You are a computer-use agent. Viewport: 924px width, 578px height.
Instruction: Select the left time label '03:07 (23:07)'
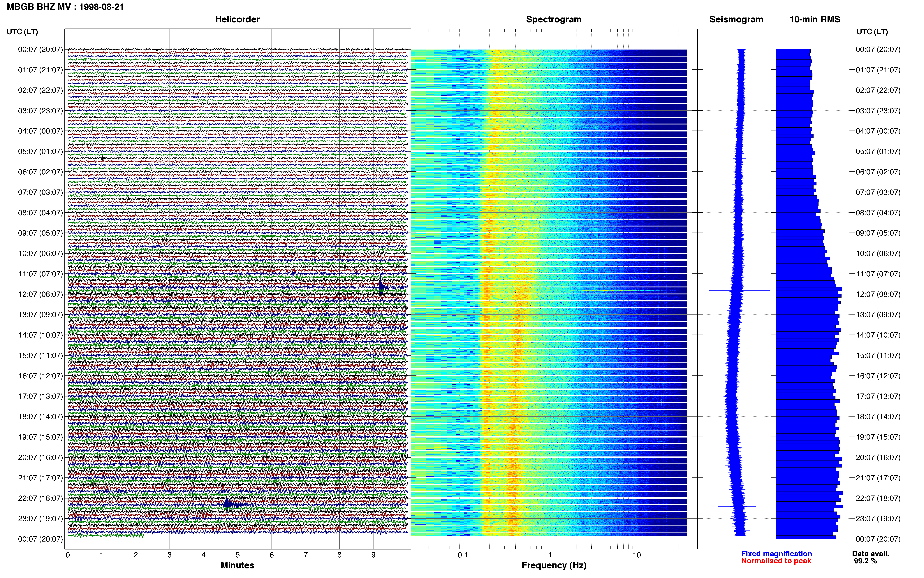pyautogui.click(x=41, y=111)
